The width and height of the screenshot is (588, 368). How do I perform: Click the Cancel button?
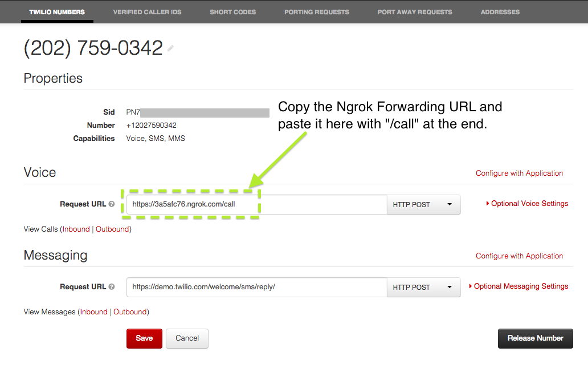[187, 338]
